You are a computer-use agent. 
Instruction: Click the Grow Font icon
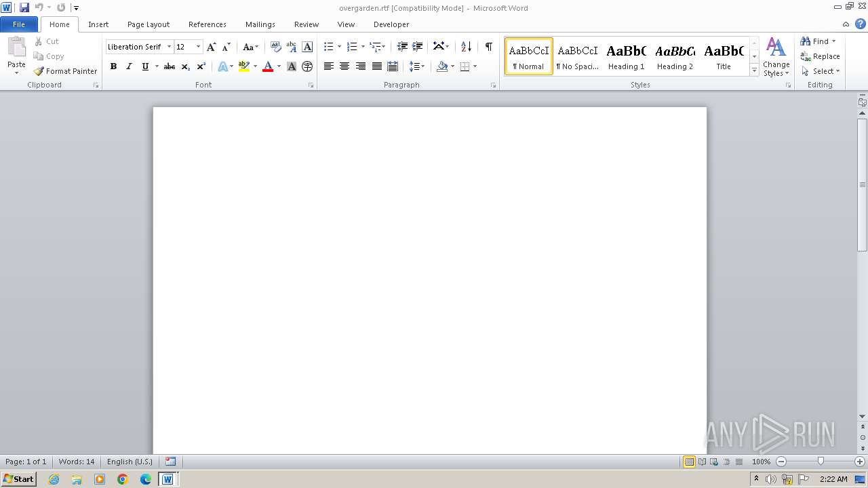[212, 47]
